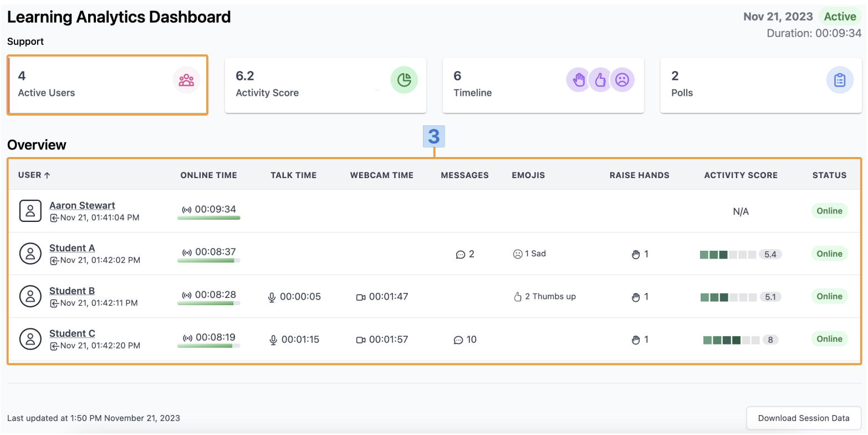Image resolution: width=868 pixels, height=435 pixels.
Task: Click Student A's online time progress bar
Action: (208, 260)
